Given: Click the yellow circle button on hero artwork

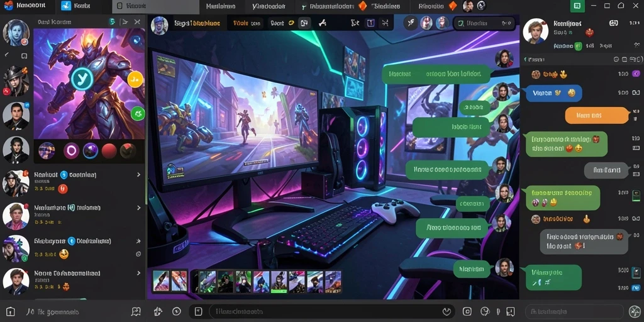Looking at the screenshot, I should 135,79.
